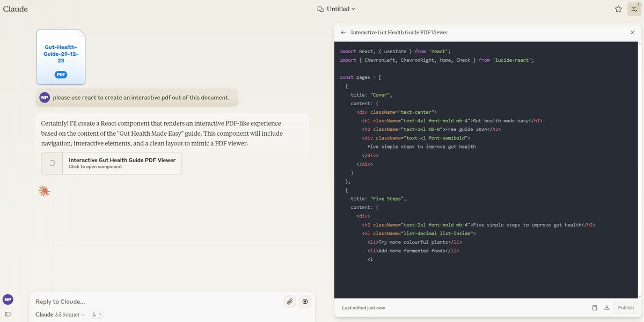The width and height of the screenshot is (644, 322).
Task: Open the Claude 3.5 Sonnet model selector
Action: click(x=60, y=314)
